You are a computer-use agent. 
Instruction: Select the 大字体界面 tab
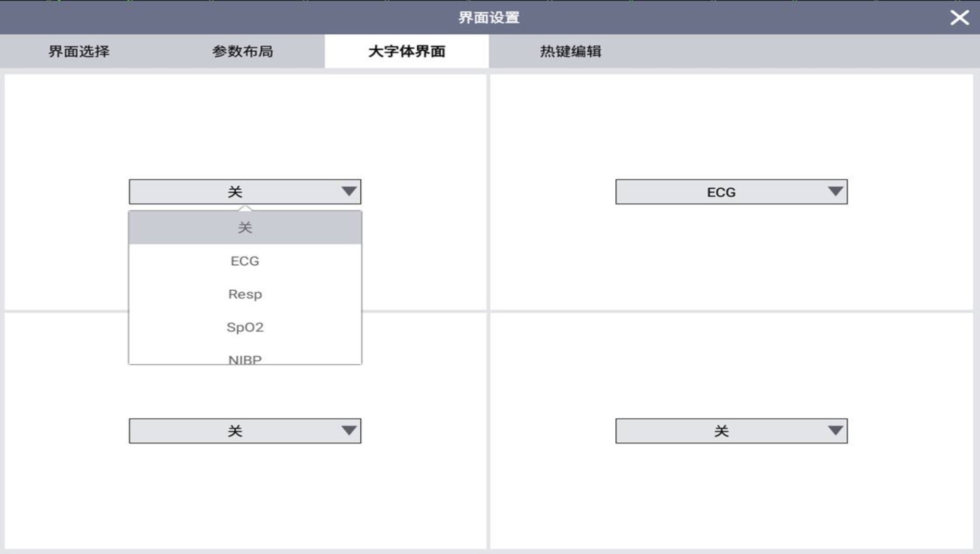click(406, 51)
